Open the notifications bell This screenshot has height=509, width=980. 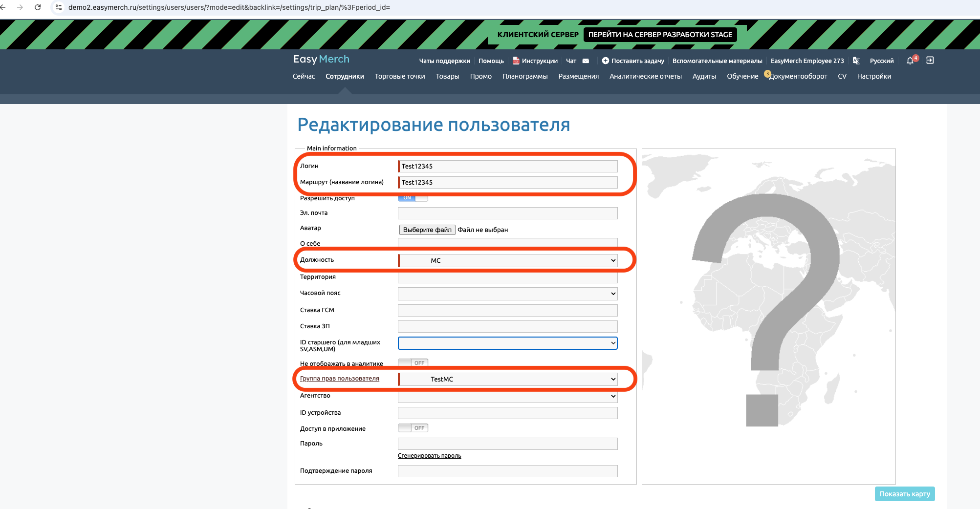[910, 61]
